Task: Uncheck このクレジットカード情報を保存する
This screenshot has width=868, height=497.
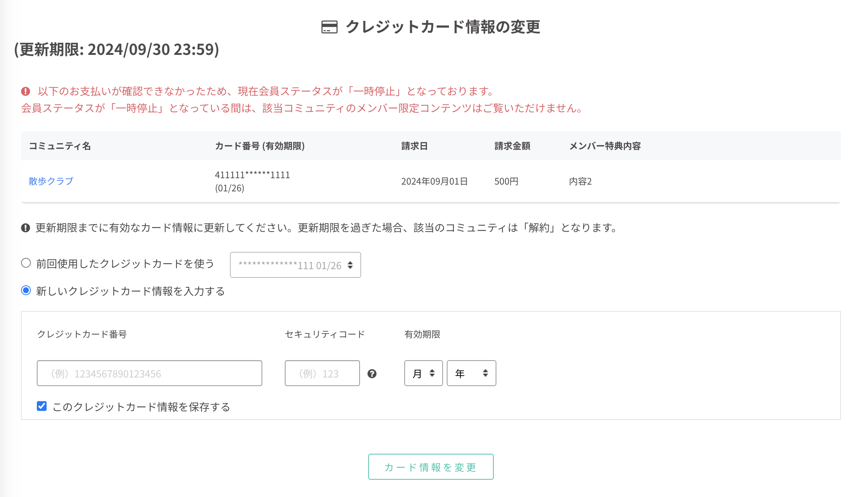Action: tap(41, 406)
